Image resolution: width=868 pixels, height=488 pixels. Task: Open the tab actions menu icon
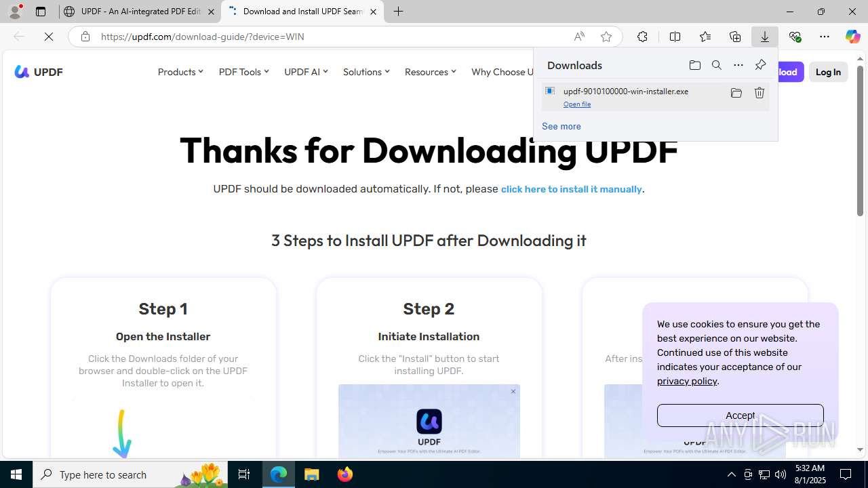coord(41,12)
